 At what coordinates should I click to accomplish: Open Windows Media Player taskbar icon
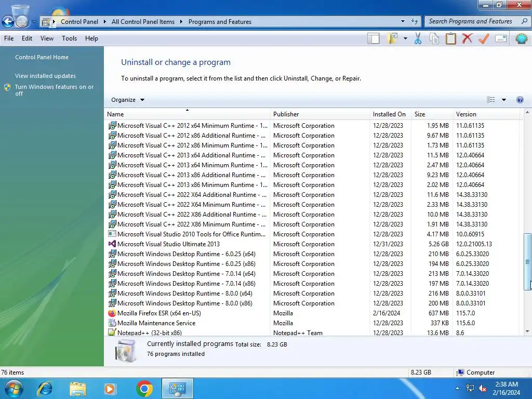110,389
